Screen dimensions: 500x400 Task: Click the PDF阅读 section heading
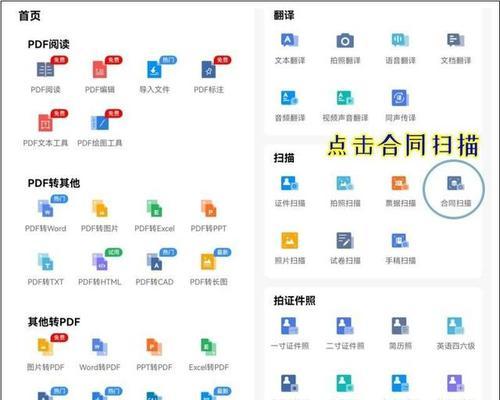coord(49,44)
